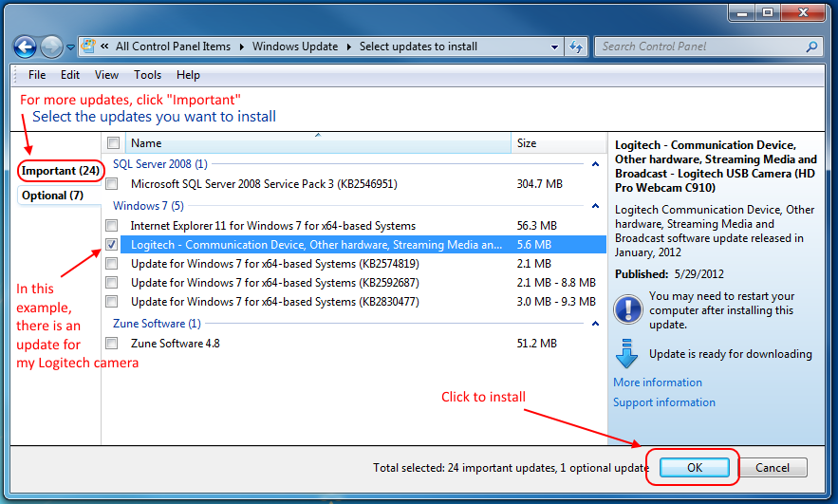This screenshot has height=504, width=838.
Task: Switch to the Optional (7) updates tab
Action: pyautogui.click(x=53, y=196)
